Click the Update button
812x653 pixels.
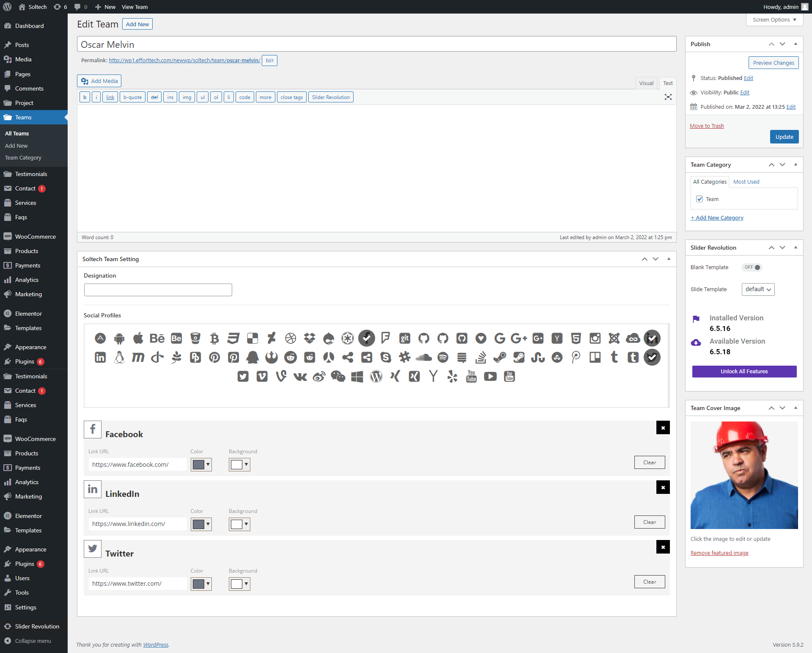coord(784,137)
